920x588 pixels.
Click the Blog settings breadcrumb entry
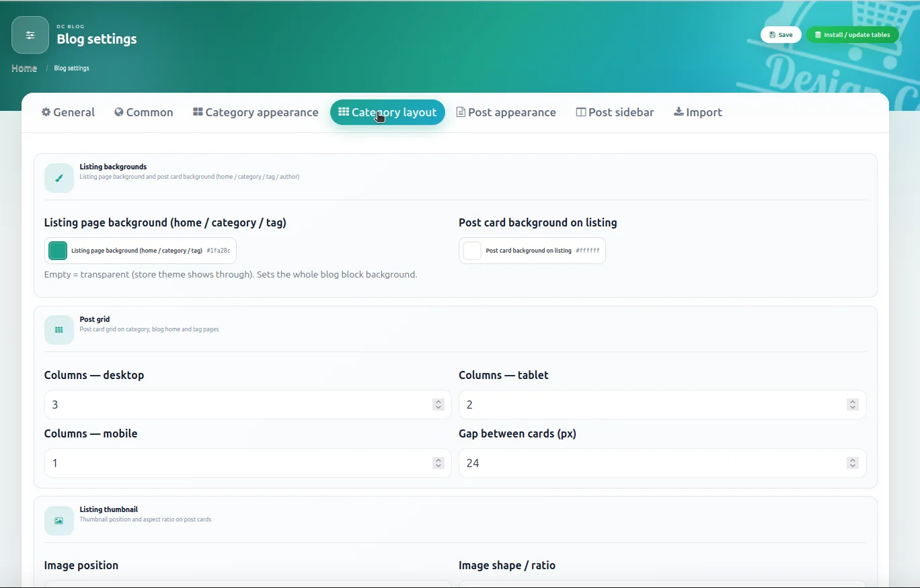point(71,69)
